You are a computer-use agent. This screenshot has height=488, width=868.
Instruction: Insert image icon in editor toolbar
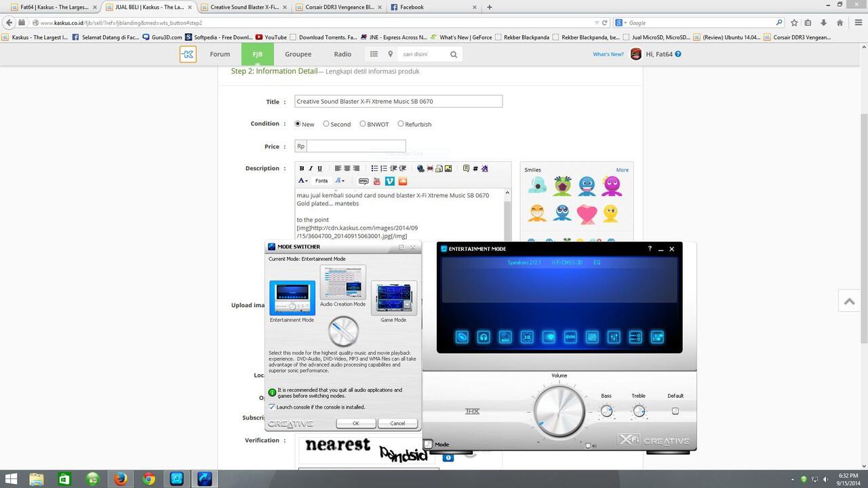(448, 168)
